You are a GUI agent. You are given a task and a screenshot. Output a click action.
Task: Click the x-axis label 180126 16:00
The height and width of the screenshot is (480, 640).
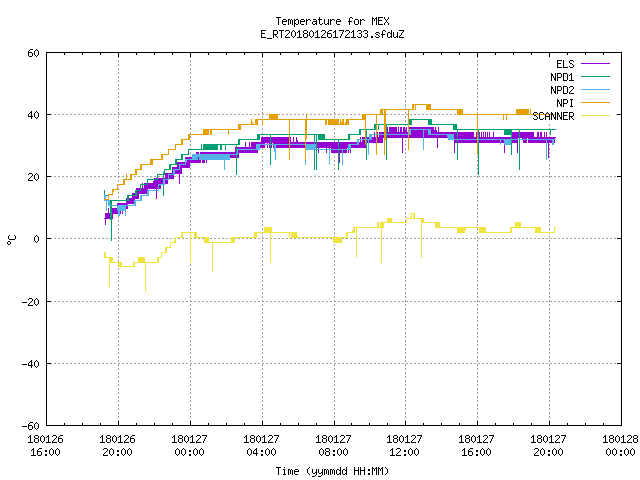45,446
